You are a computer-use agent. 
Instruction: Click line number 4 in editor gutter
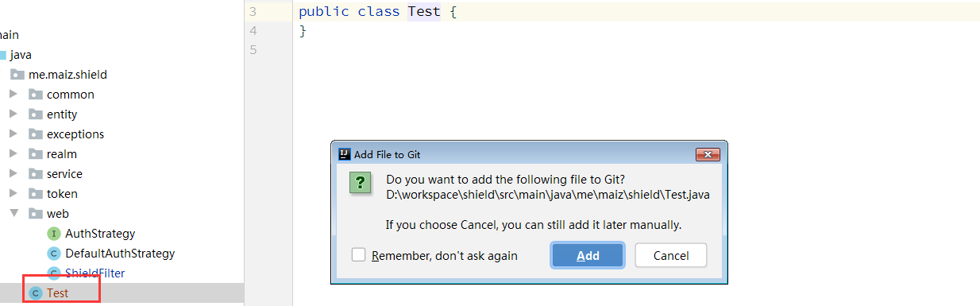[253, 31]
